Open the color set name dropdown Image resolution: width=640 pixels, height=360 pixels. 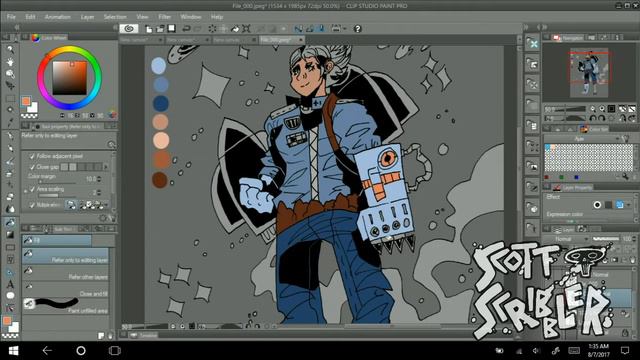(x=583, y=139)
